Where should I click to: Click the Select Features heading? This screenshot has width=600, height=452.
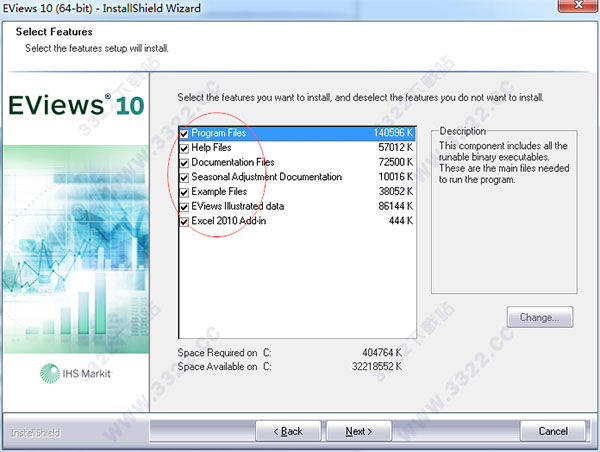54,32
